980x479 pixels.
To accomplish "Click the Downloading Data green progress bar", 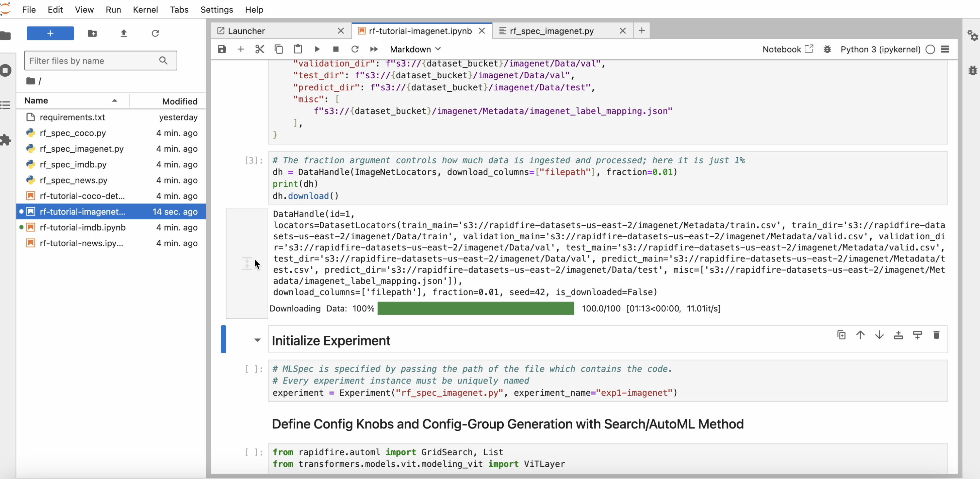I will coord(476,308).
